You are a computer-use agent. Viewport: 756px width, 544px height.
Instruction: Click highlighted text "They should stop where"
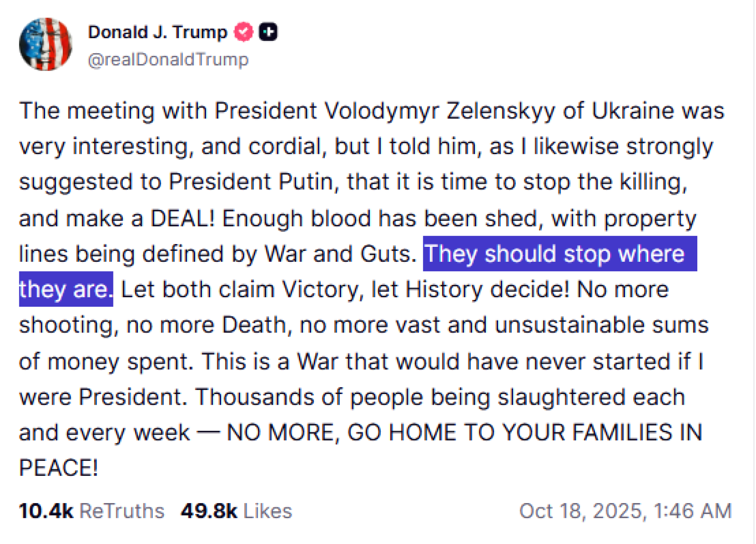coord(554,253)
